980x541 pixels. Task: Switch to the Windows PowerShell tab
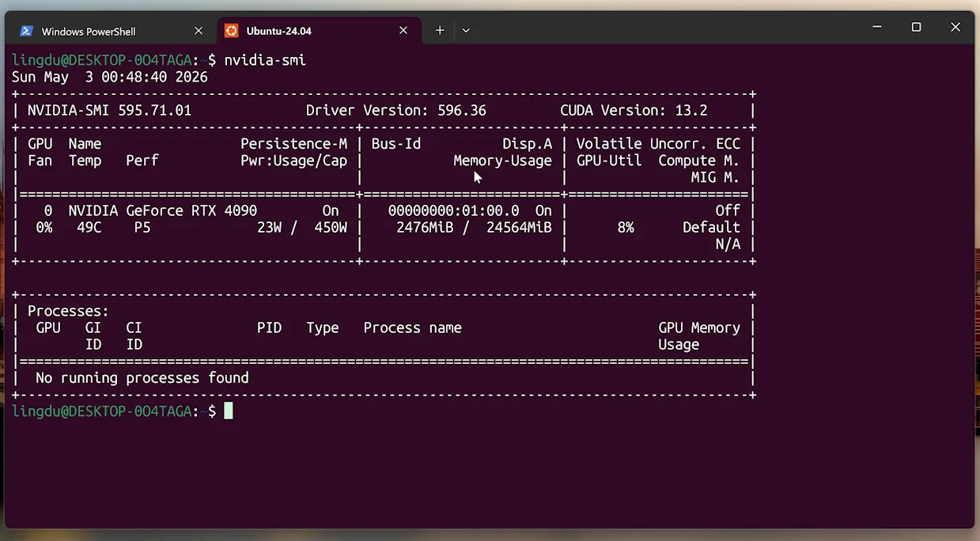(x=112, y=31)
